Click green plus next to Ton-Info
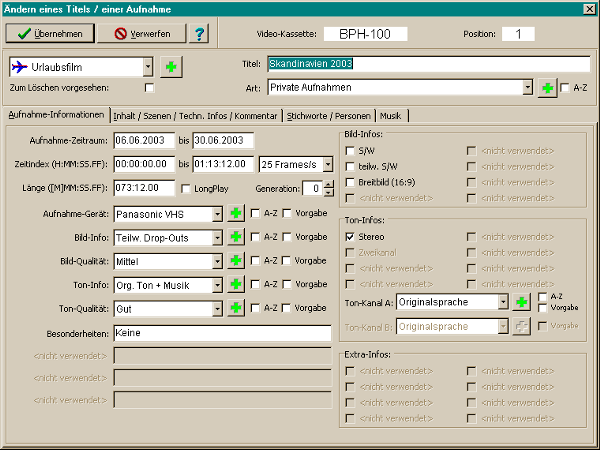 236,284
